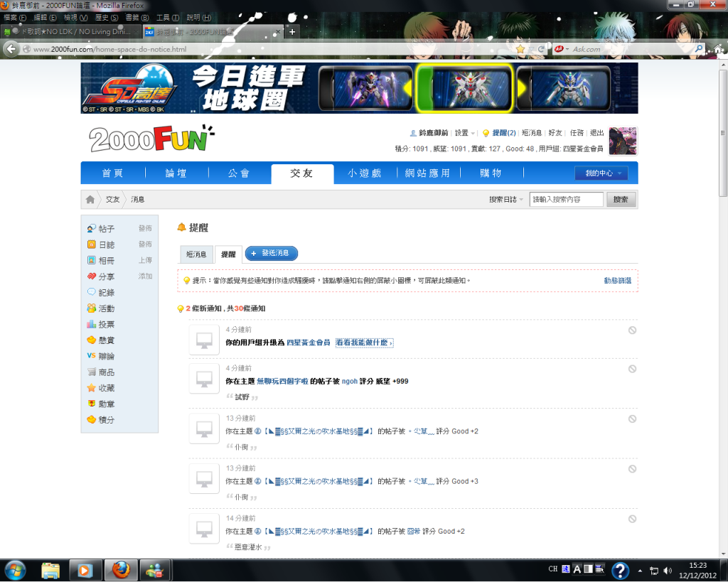Block the 四星黃金會員 upgrade notification via its icon
728x582 pixels.
coord(632,330)
